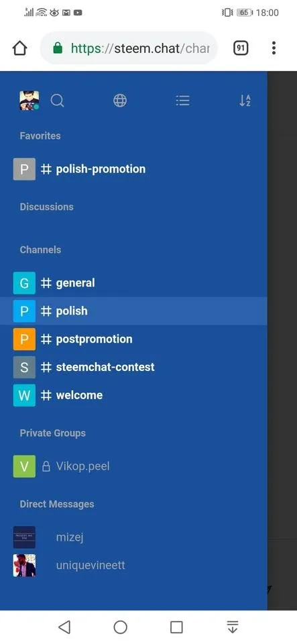Tap the Discussions section header
Screen dimensions: 297x644
[47, 207]
